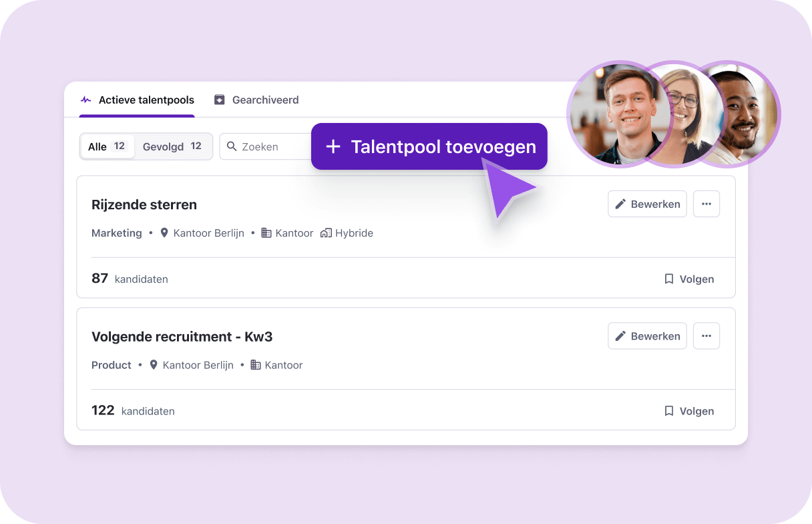Click the Gearchiveerd archive box icon

pos(219,100)
